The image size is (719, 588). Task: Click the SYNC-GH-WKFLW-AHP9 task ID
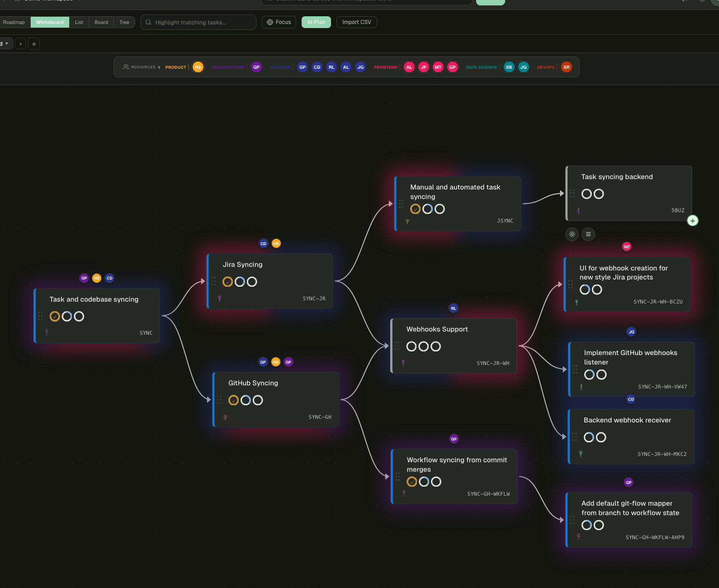(x=655, y=537)
